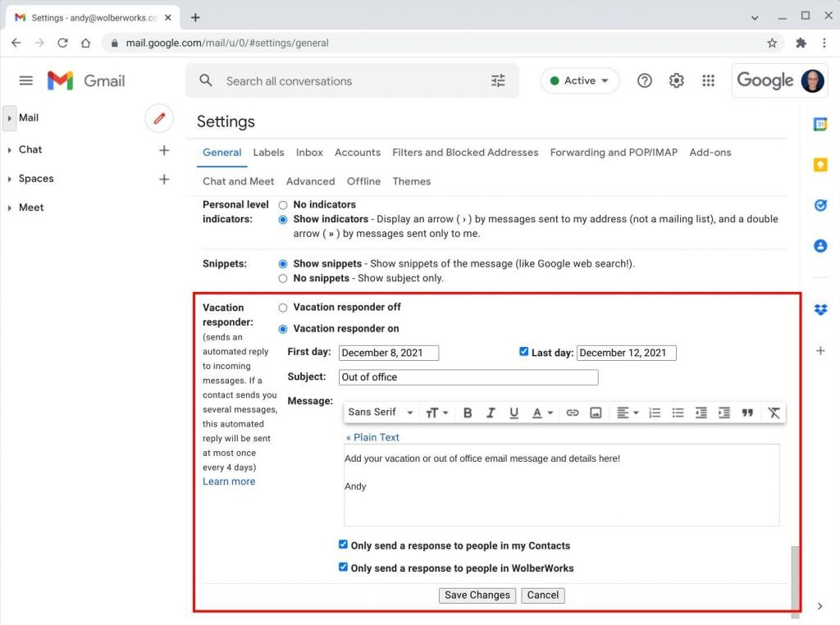
Task: Insert a link into the vacation message
Action: click(572, 413)
